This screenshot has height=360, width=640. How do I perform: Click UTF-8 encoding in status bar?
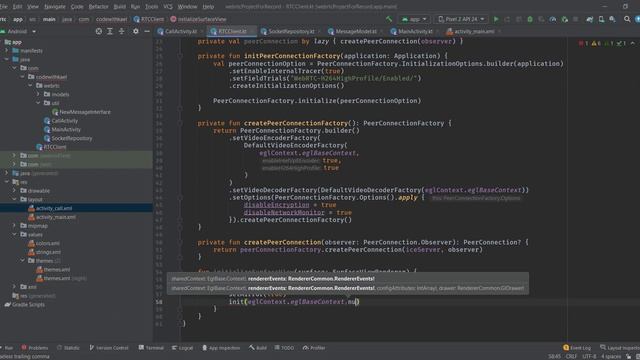point(589,356)
